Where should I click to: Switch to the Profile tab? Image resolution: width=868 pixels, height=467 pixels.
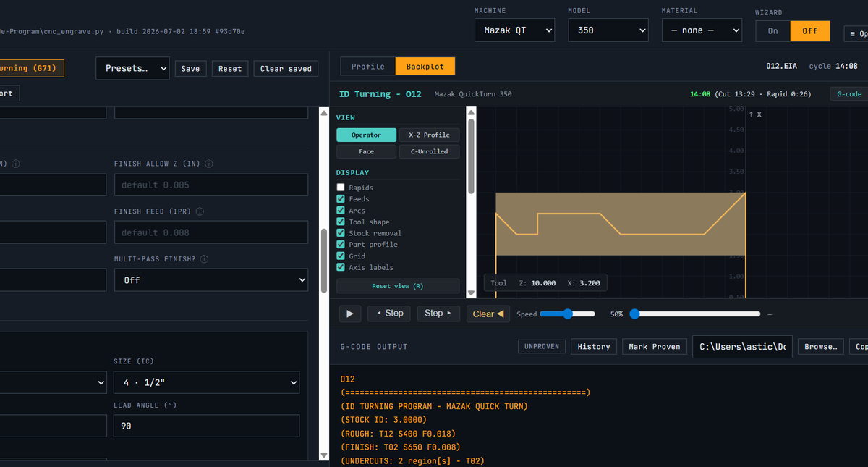coord(368,66)
